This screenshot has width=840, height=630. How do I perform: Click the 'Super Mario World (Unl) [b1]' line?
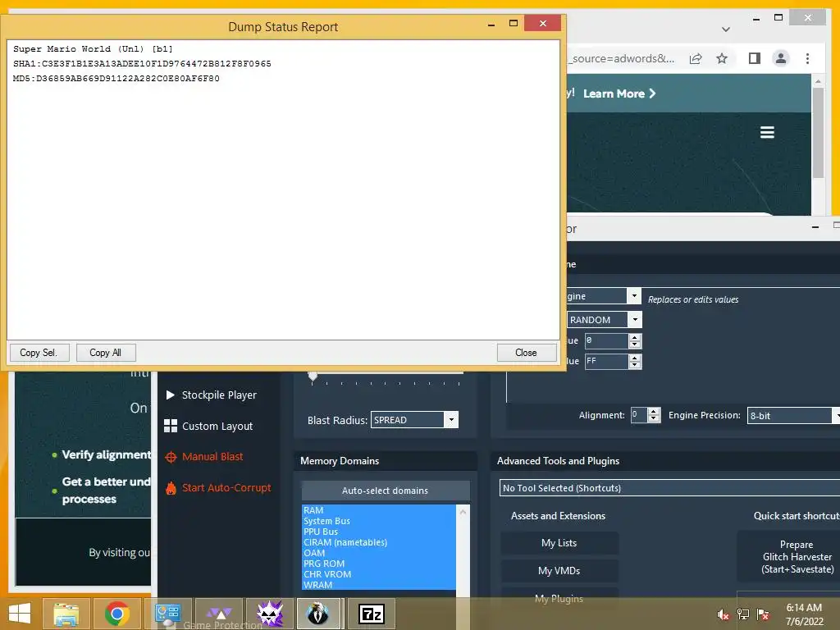coord(94,48)
